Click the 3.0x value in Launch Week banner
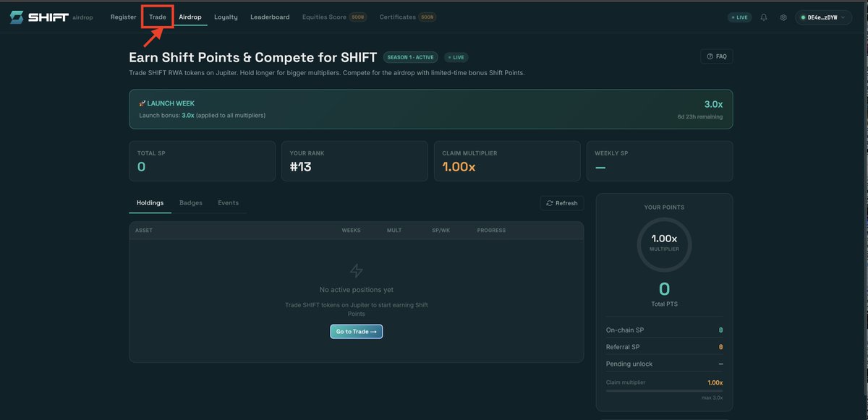 point(713,104)
